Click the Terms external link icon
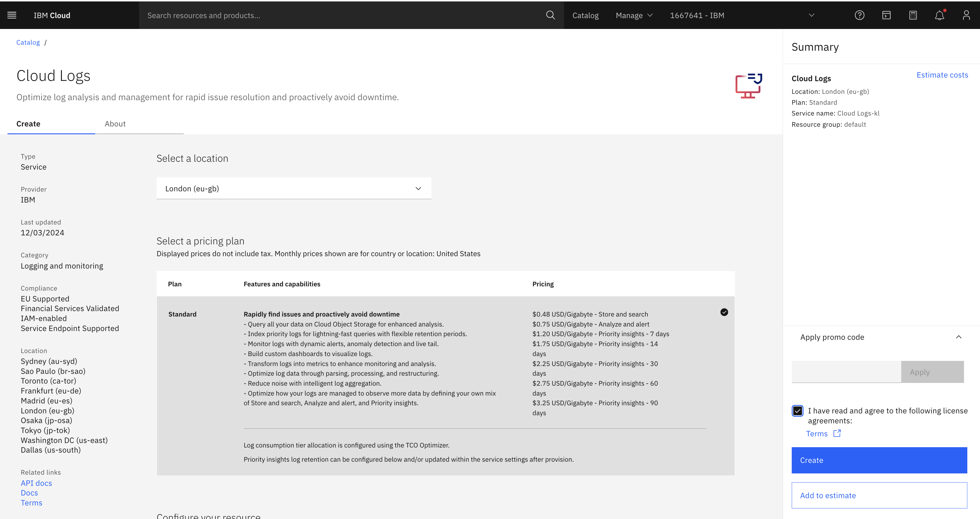The height and width of the screenshot is (519, 980). pos(837,433)
